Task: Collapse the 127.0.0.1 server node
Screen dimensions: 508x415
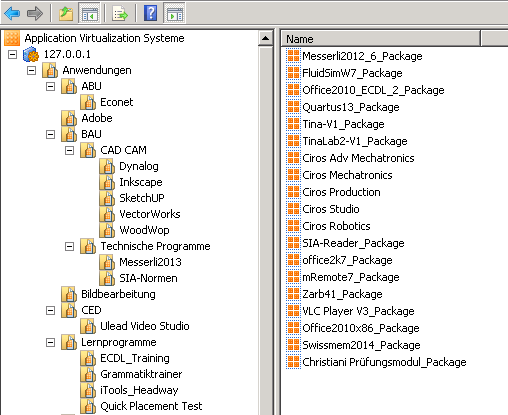Action: click(12, 54)
